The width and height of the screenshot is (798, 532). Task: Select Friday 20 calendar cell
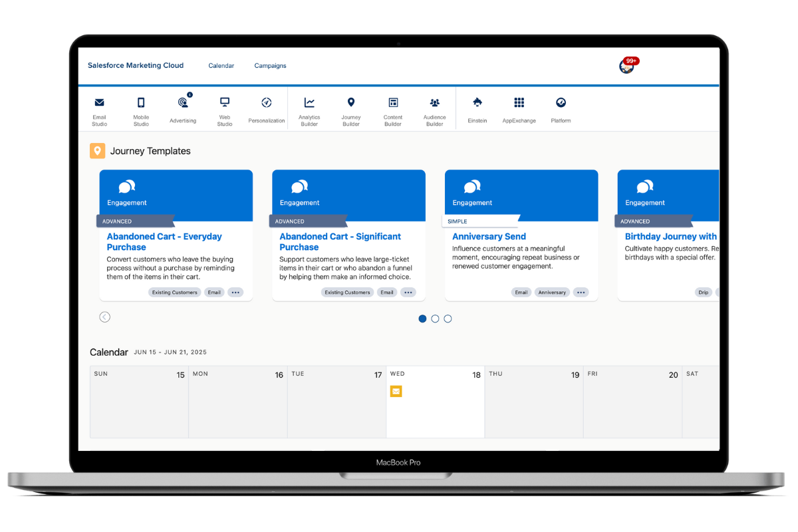[633, 402]
